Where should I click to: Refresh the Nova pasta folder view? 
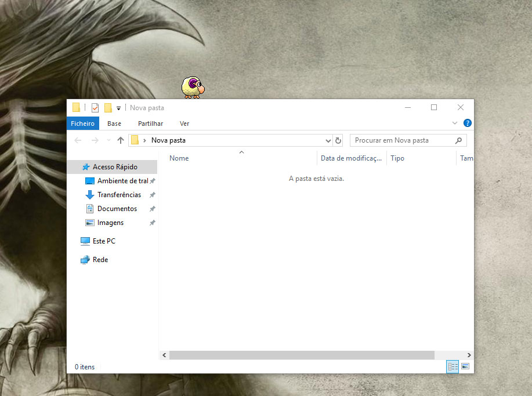[x=338, y=140]
